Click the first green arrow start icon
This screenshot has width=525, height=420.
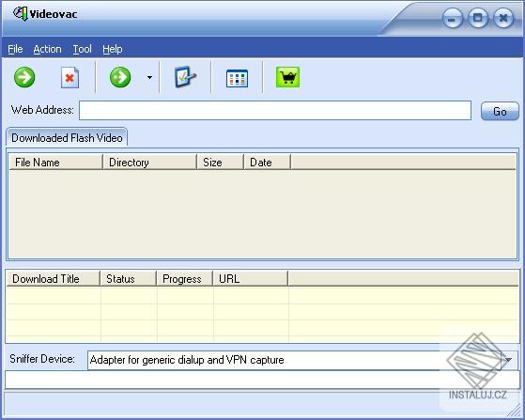24,77
